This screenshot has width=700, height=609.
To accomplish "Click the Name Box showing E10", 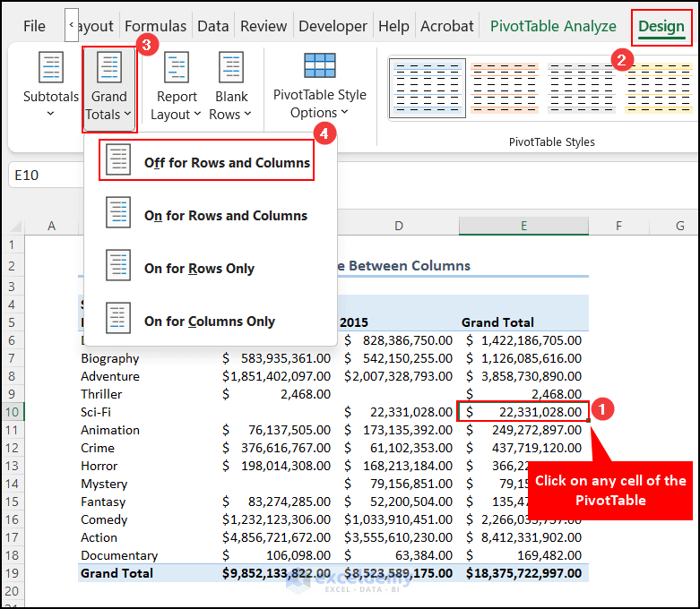I will click(x=46, y=175).
